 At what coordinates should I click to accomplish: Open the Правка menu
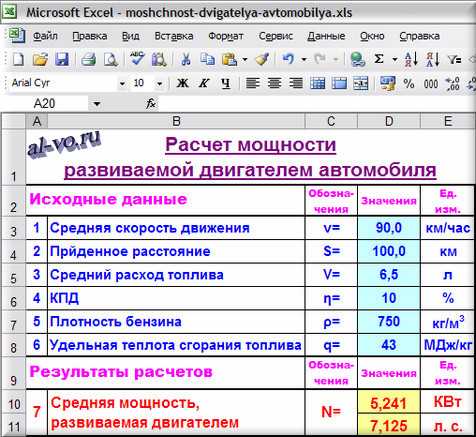click(x=90, y=36)
